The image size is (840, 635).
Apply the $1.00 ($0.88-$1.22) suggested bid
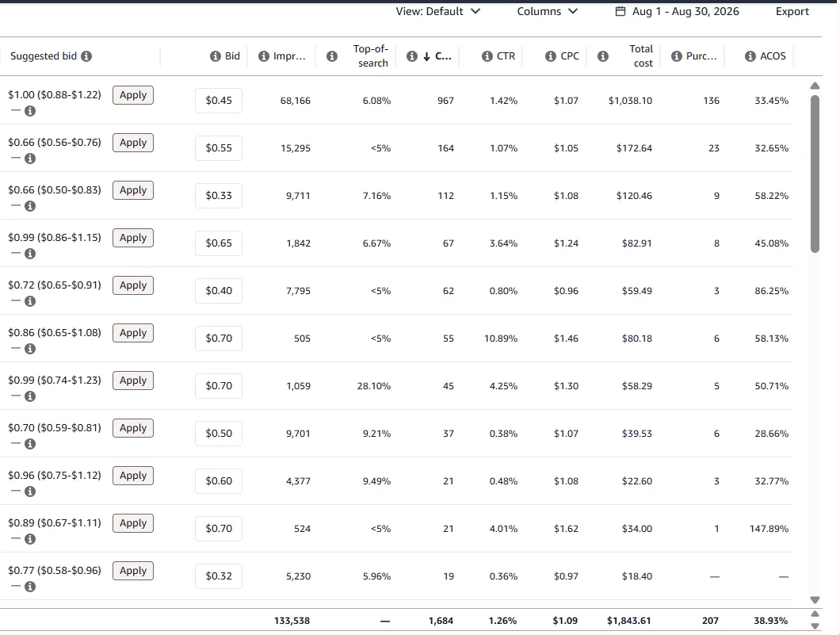point(133,95)
